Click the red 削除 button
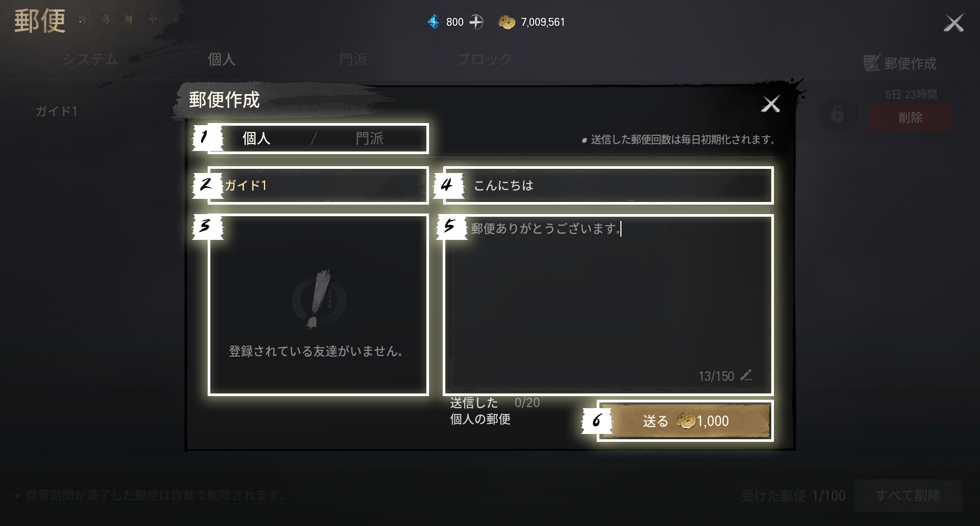 (x=911, y=117)
